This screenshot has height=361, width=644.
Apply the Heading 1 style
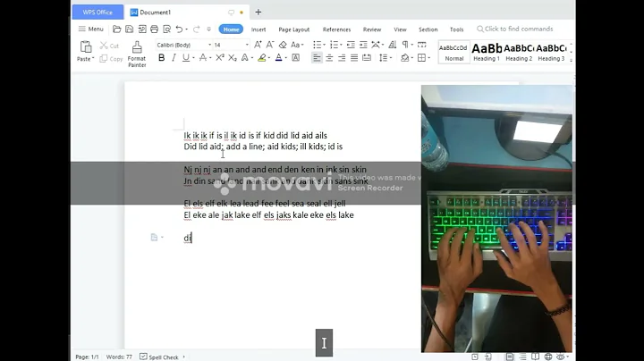[487, 52]
